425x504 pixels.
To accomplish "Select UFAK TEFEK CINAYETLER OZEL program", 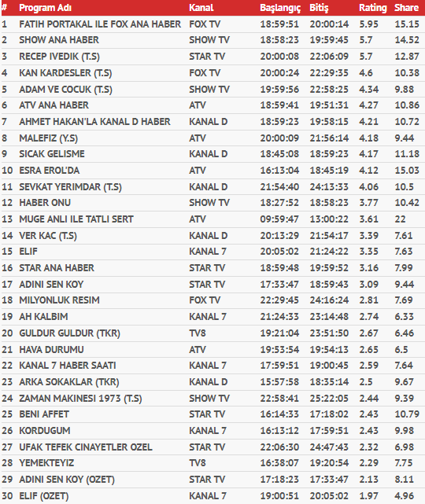I will 86,447.
